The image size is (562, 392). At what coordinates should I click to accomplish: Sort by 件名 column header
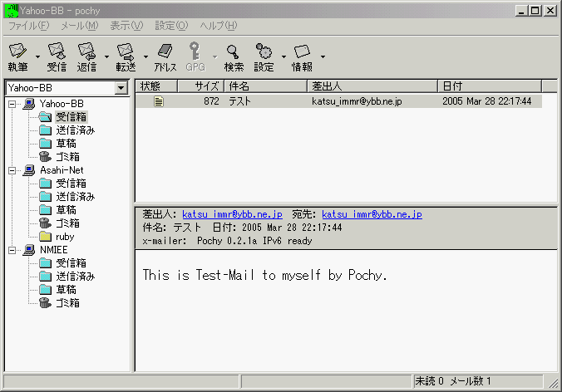point(266,86)
